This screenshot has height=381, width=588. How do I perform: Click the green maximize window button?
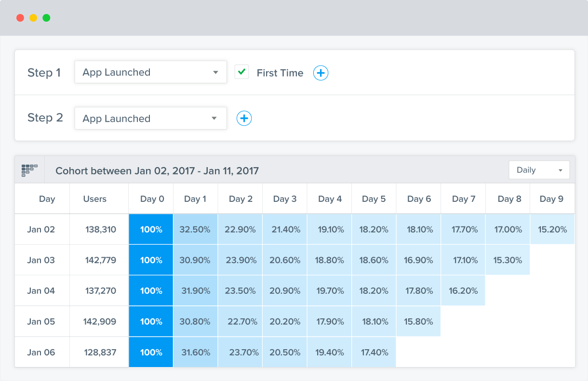tap(46, 18)
